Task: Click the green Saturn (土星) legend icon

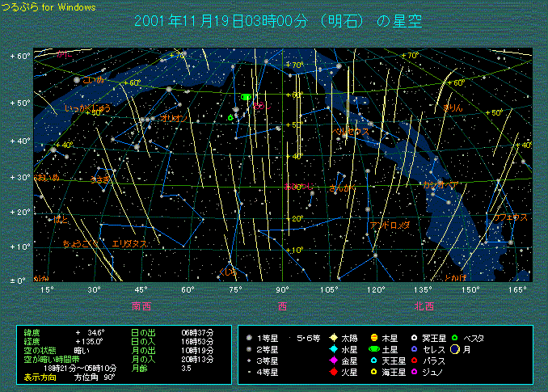Action: [x=373, y=349]
